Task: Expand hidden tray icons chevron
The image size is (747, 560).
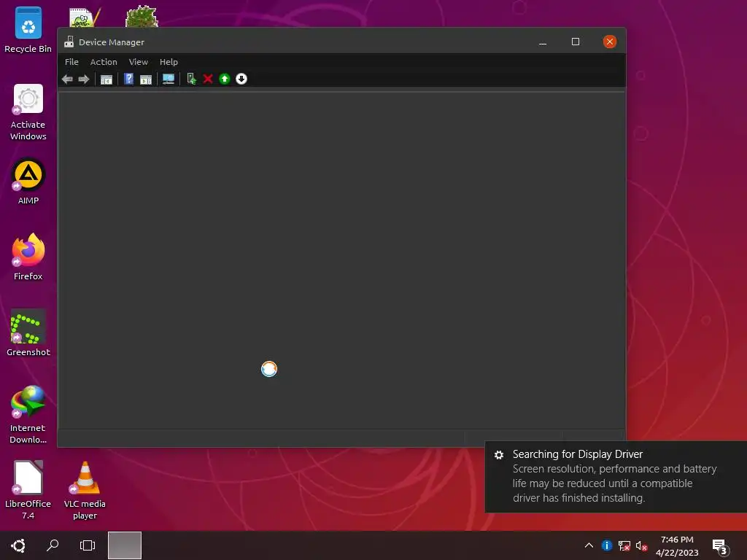Action: point(589,545)
